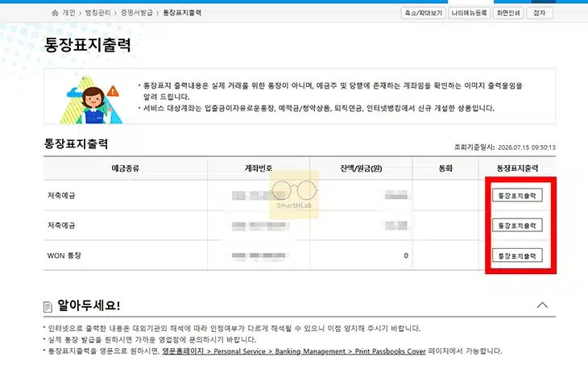Click the home icon in breadcrumb
Image resolution: width=588 pixels, height=390 pixels.
pyautogui.click(x=55, y=13)
